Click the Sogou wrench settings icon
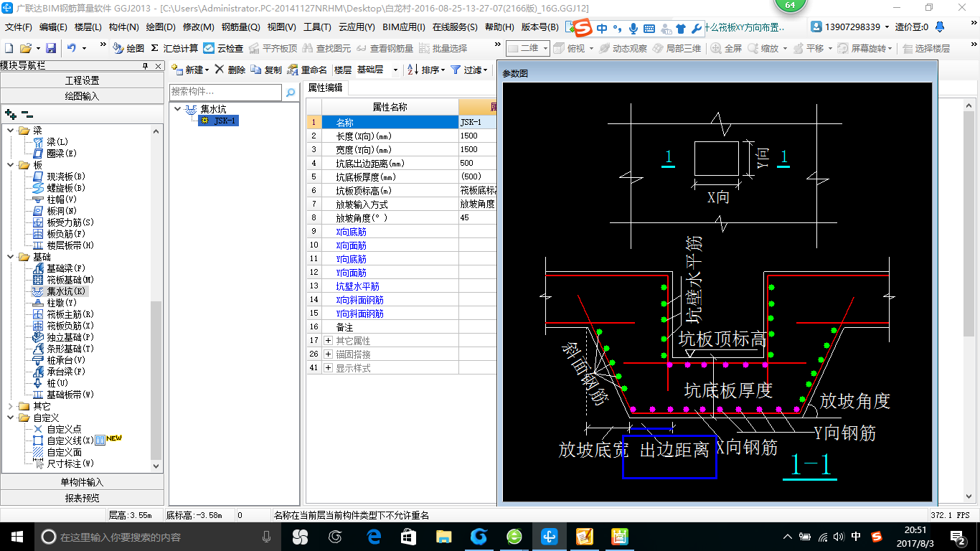Image resolution: width=980 pixels, height=551 pixels. 696,29
